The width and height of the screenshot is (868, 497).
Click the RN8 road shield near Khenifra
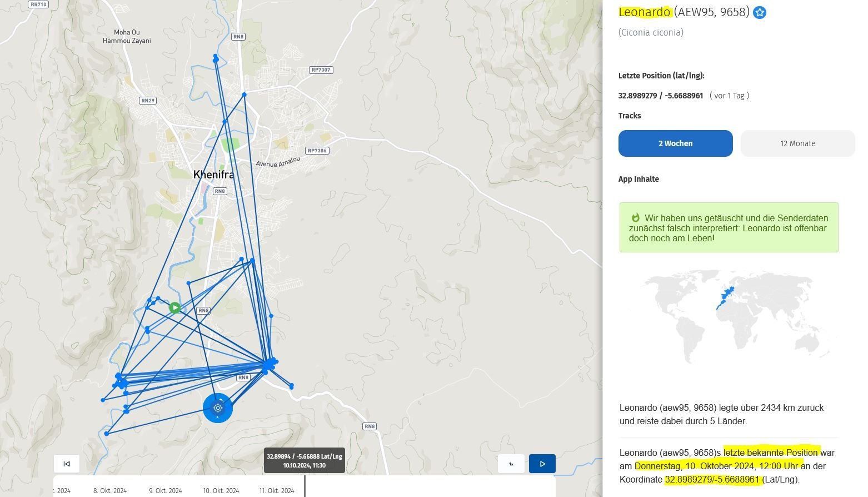point(220,191)
